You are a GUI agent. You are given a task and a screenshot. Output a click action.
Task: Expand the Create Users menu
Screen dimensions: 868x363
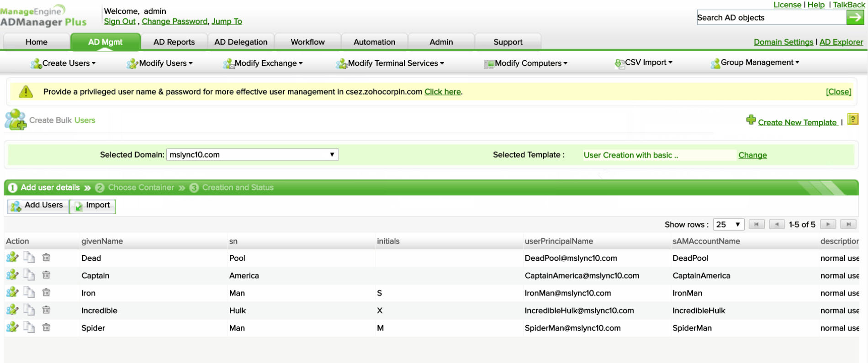63,63
